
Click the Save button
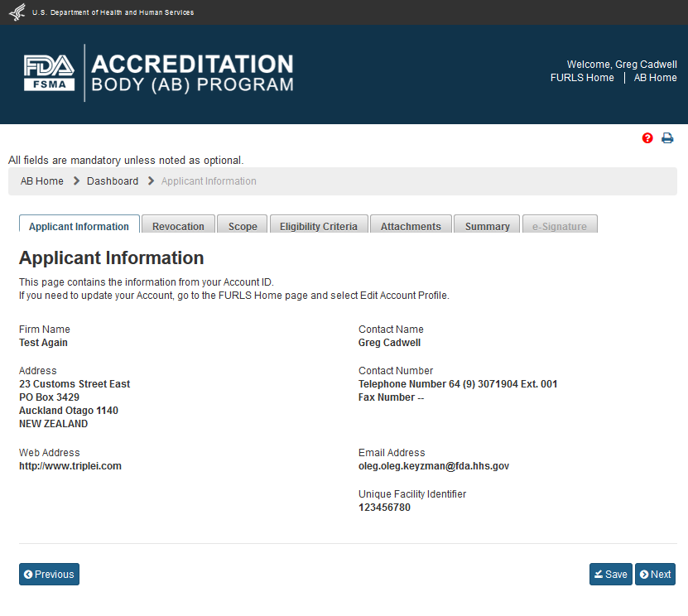(610, 575)
